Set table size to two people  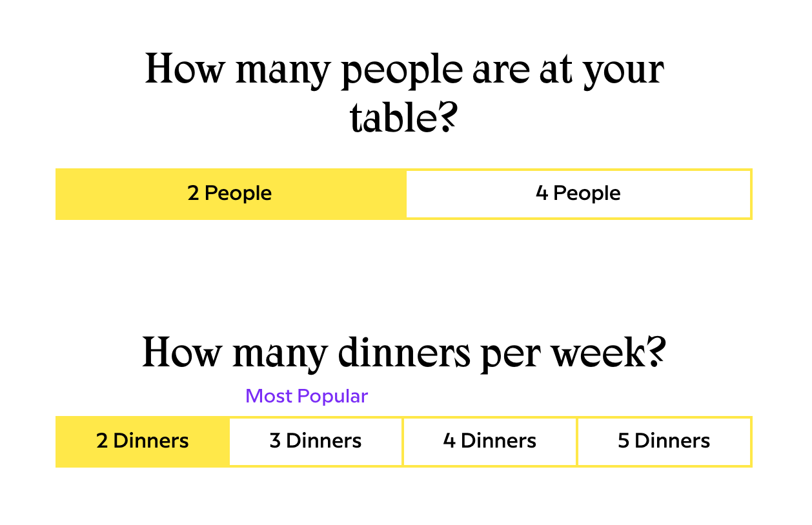pyautogui.click(x=230, y=193)
